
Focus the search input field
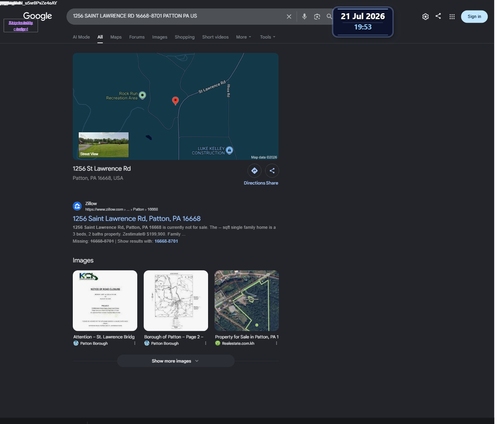[x=177, y=16]
